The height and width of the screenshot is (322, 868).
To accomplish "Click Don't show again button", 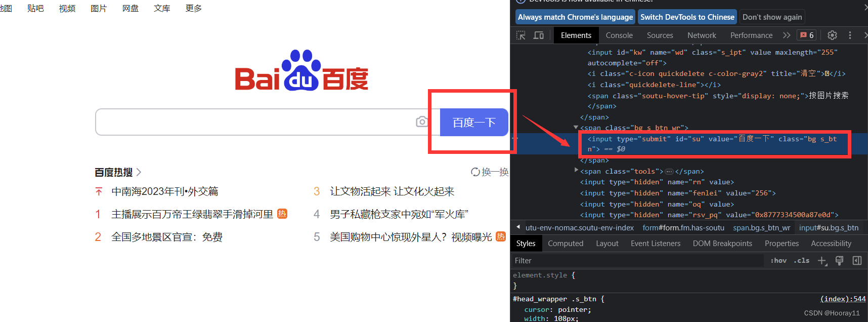I will tap(772, 17).
